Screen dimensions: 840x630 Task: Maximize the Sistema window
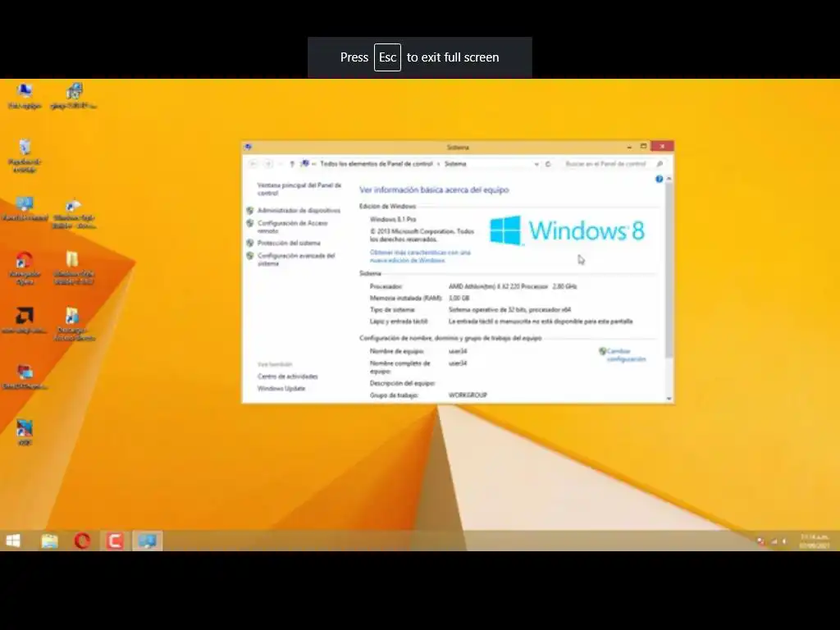(643, 147)
